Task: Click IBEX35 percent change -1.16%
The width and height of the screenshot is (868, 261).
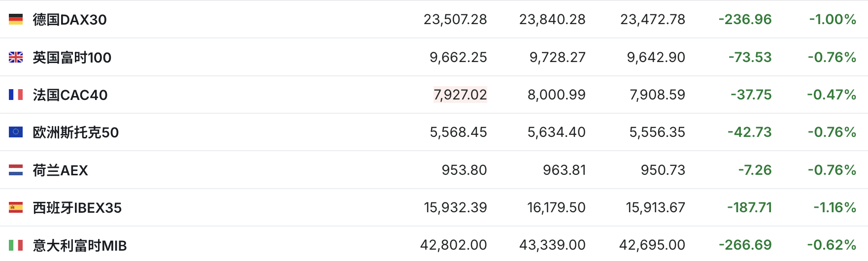Action: coord(835,207)
